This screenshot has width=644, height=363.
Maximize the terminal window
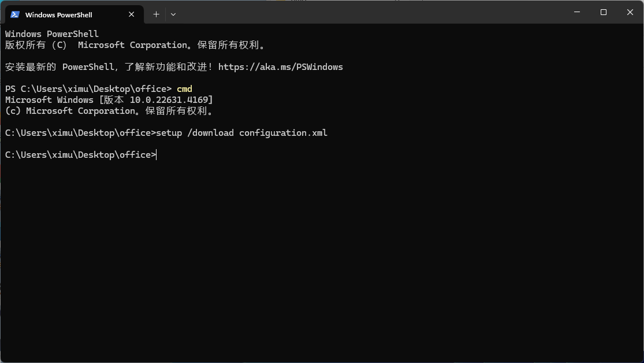coord(604,12)
